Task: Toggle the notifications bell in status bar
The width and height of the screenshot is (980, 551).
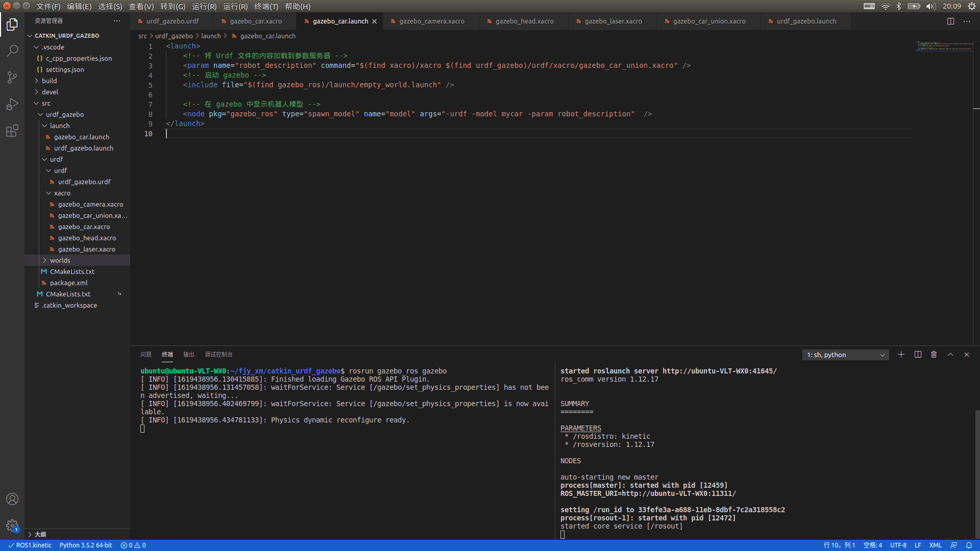Action: (969, 545)
